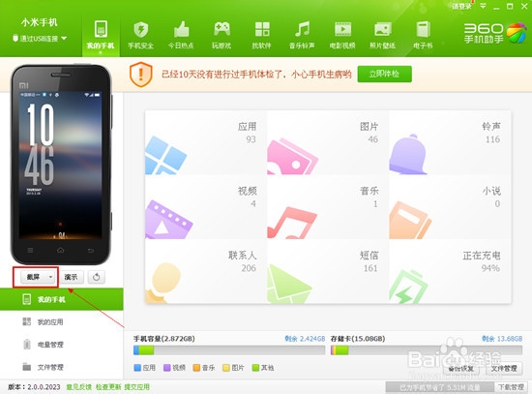Click the traffic saved status bar message

(440, 387)
